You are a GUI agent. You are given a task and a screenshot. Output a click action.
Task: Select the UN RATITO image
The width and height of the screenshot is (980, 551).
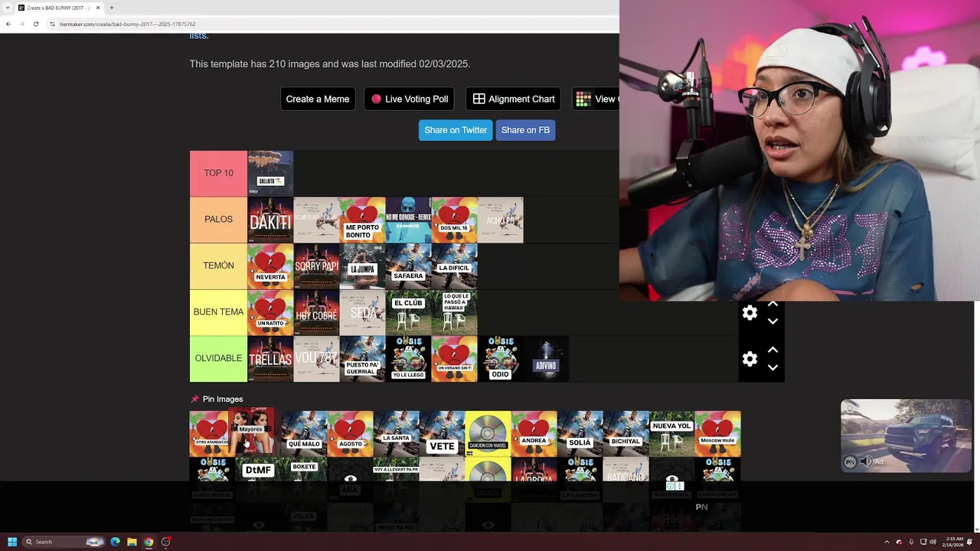[x=270, y=312]
